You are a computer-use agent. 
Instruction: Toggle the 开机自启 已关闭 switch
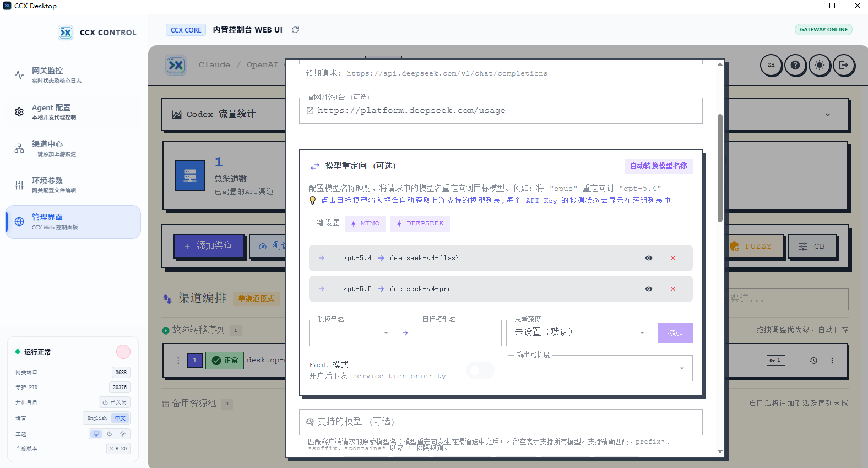[115, 402]
